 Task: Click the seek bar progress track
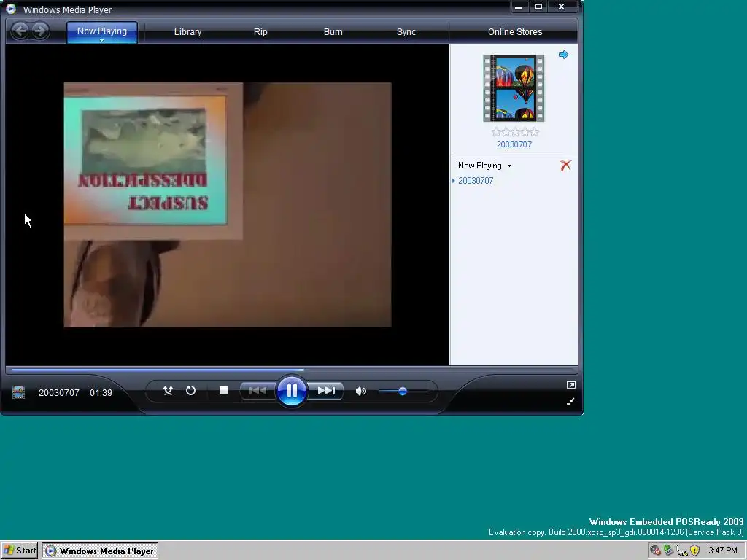(x=292, y=370)
